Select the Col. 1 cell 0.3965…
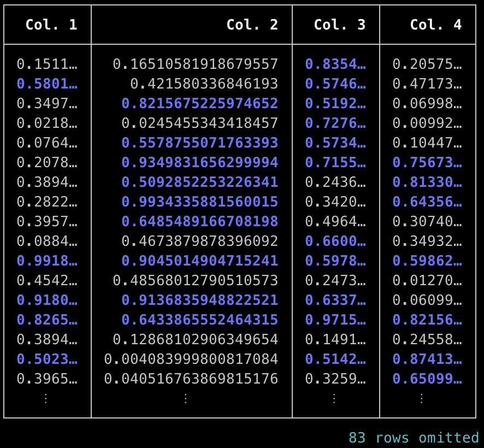The image size is (484, 448). pos(47,379)
